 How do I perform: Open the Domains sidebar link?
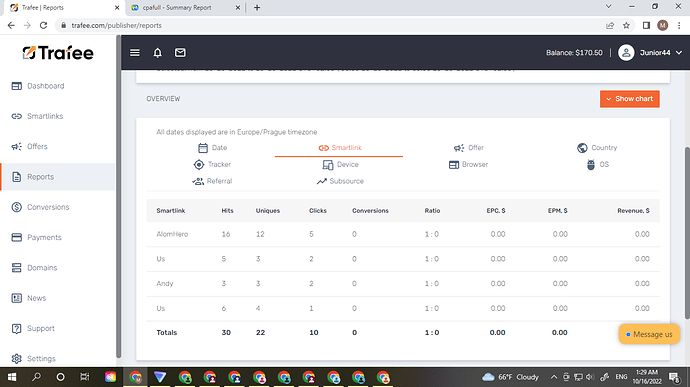coord(42,268)
